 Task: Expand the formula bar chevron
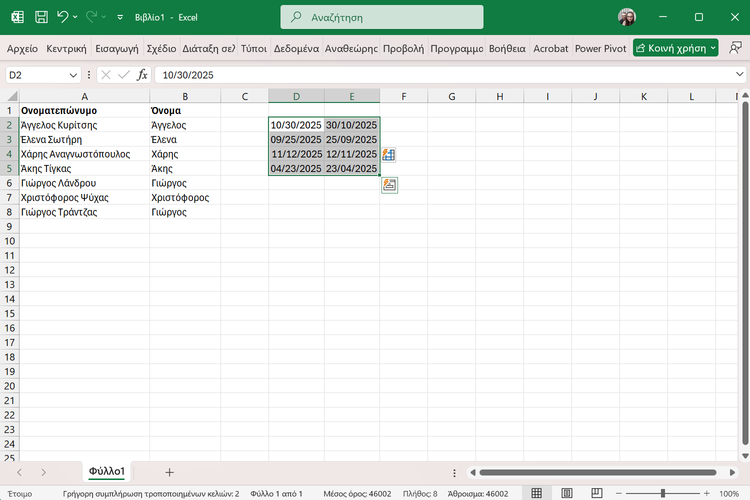tap(738, 75)
